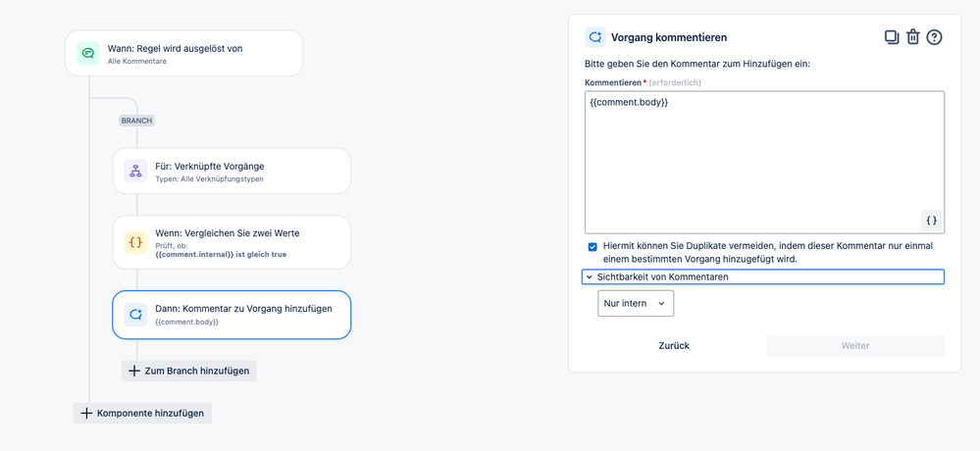This screenshot has height=451, width=980.
Task: Open the Nur intern visibility dropdown
Action: (x=636, y=303)
